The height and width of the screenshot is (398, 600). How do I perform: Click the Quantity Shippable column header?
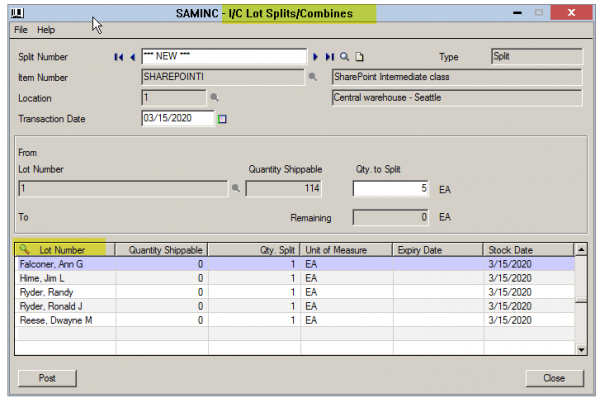[x=161, y=250]
